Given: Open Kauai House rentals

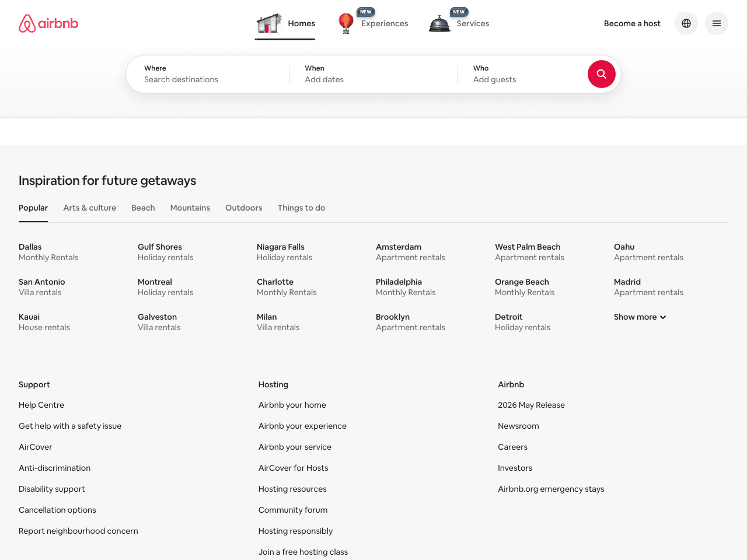Looking at the screenshot, I should tap(44, 322).
